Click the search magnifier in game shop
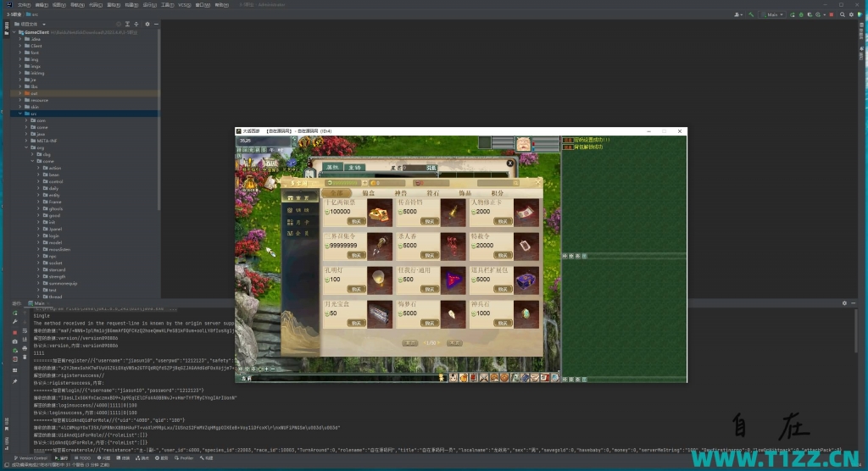Image resolution: width=868 pixels, height=471 pixels. point(515,183)
